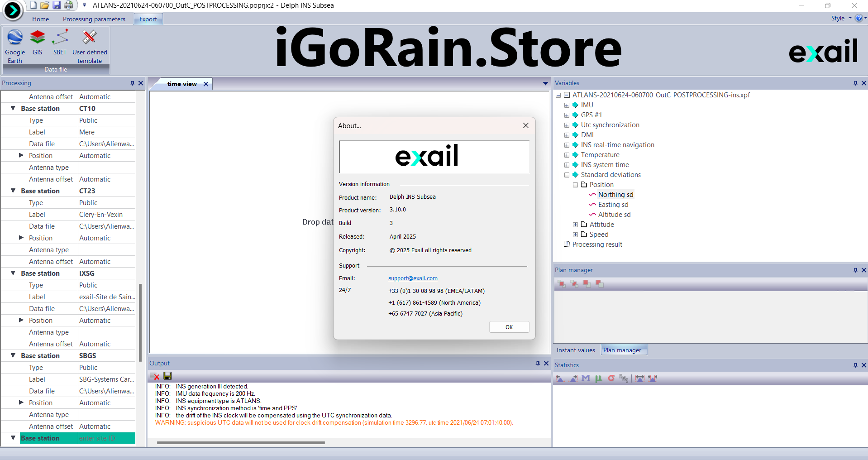Save the Output log with floppy icon
The width and height of the screenshot is (868, 460).
(167, 376)
